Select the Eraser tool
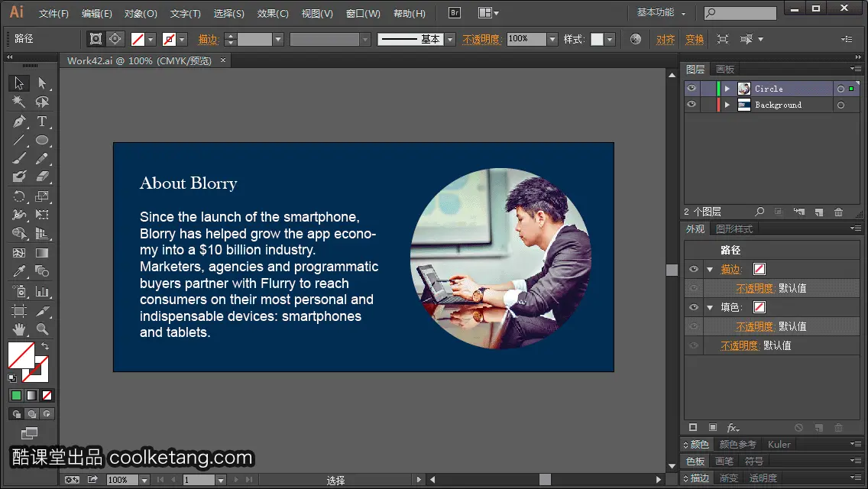Screen dimensions: 868x489 42,176
